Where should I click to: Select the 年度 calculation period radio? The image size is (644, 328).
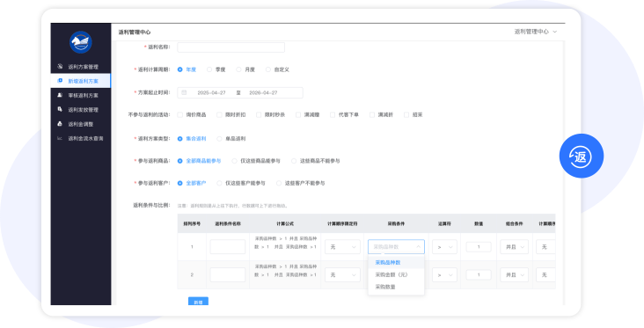pyautogui.click(x=179, y=69)
